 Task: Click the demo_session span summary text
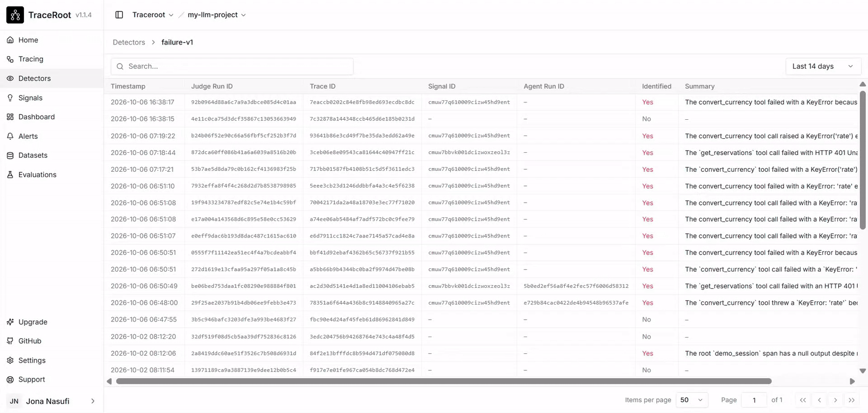click(771, 353)
